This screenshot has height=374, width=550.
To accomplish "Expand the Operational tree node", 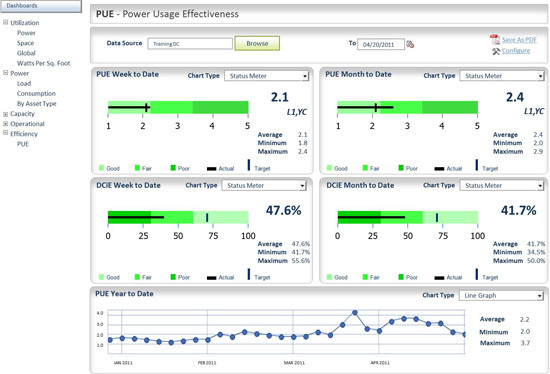I will (x=6, y=124).
